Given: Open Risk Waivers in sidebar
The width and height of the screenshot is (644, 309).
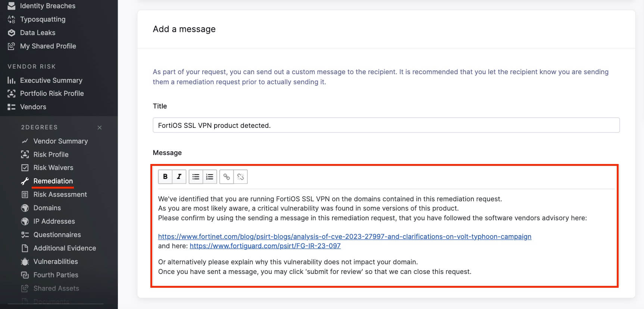Looking at the screenshot, I should (x=53, y=168).
